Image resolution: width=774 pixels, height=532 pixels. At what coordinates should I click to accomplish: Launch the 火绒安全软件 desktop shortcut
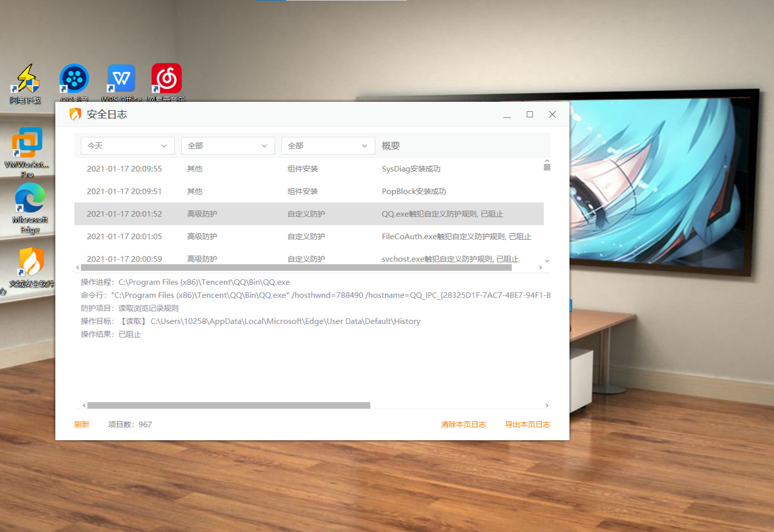(x=31, y=267)
